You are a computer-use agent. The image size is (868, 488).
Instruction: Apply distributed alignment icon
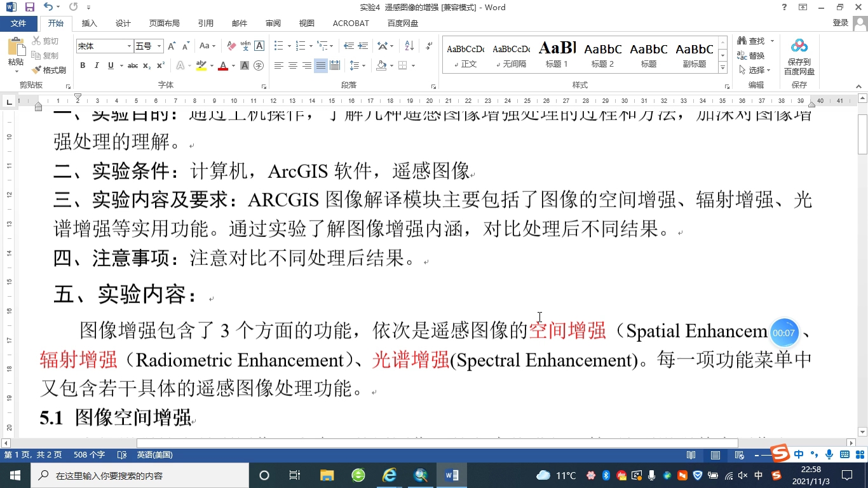click(x=335, y=65)
